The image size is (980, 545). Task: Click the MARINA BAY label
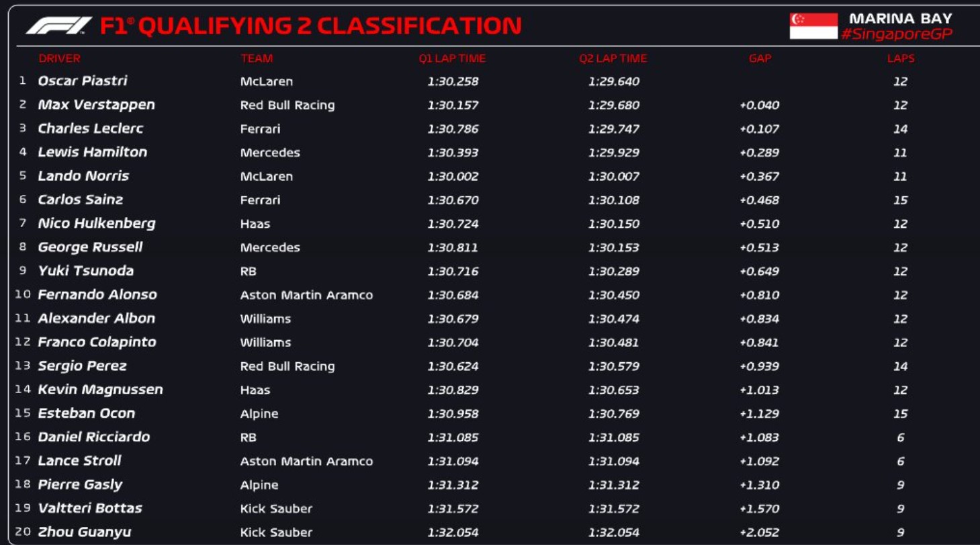(900, 18)
